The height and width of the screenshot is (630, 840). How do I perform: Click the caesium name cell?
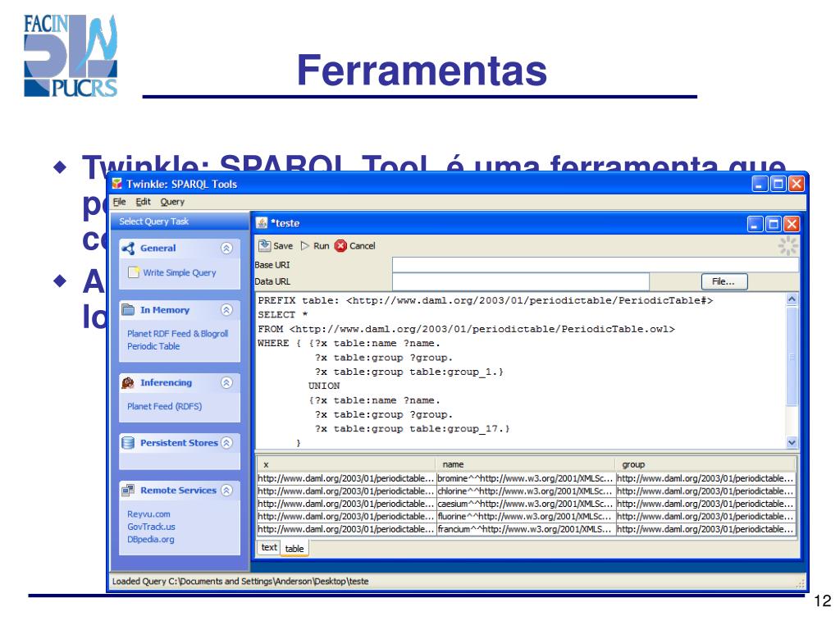(525, 504)
